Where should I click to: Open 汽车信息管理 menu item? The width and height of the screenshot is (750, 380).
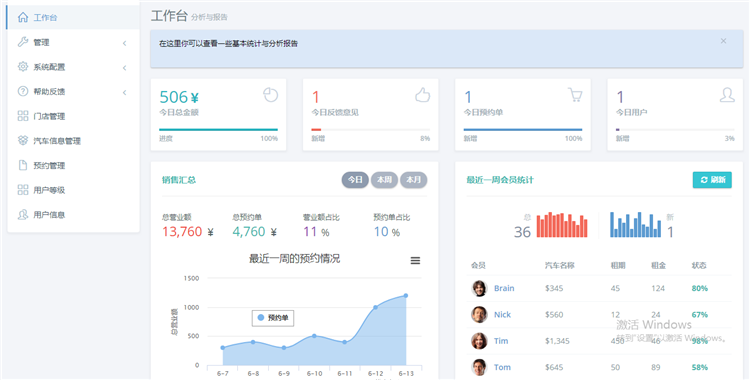pyautogui.click(x=73, y=141)
